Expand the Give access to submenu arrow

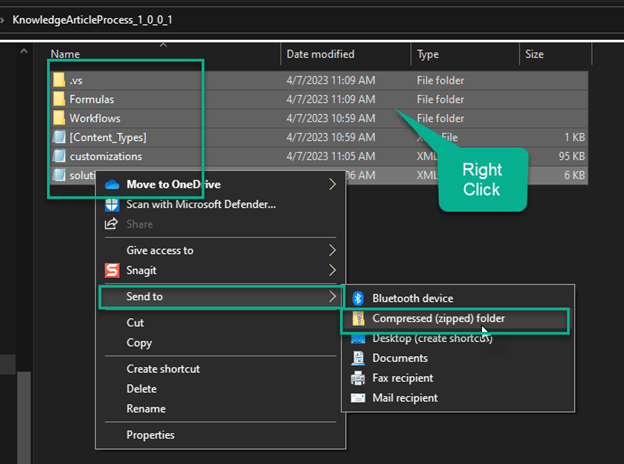332,250
